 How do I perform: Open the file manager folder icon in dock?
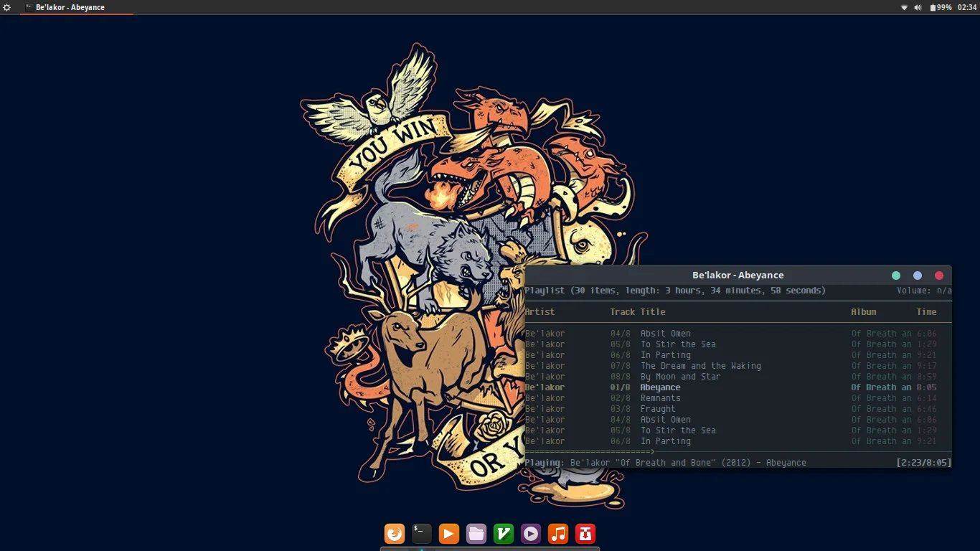pyautogui.click(x=476, y=534)
